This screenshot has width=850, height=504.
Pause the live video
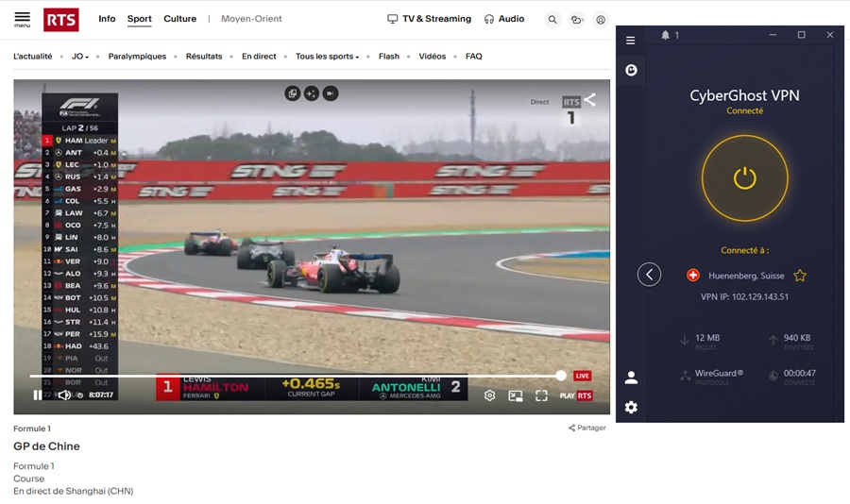pos(38,395)
